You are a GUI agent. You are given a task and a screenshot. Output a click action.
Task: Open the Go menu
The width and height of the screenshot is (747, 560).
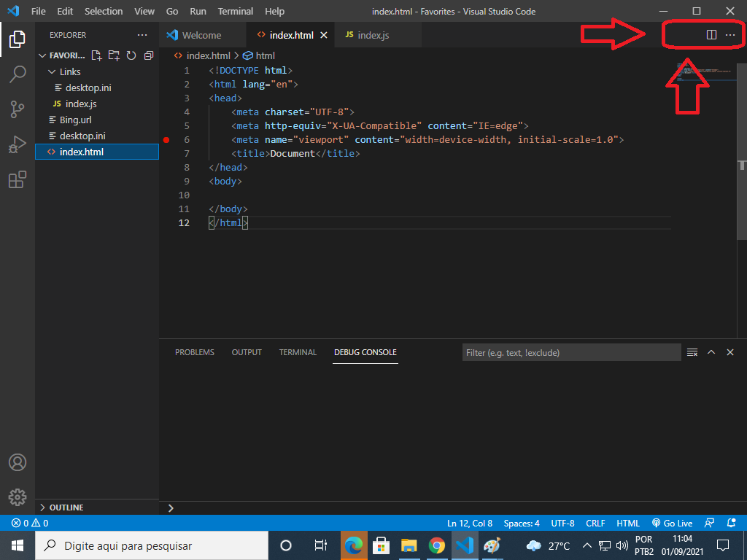tap(172, 11)
